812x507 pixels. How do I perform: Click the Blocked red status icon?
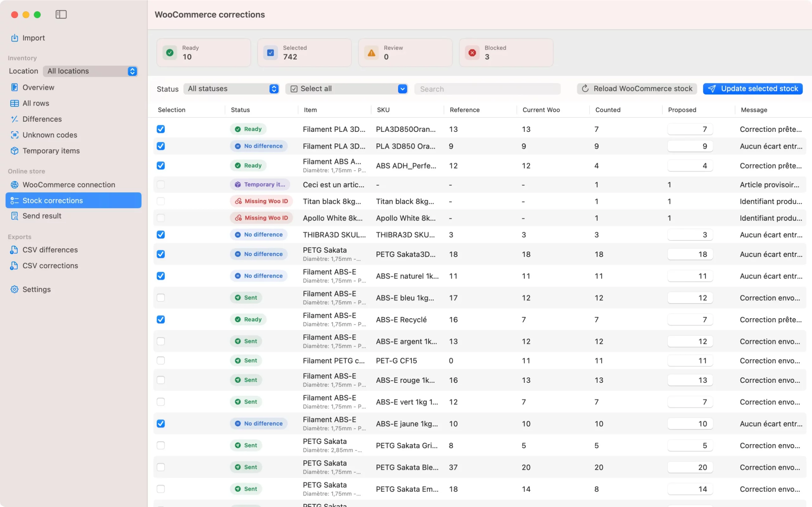pos(472,53)
